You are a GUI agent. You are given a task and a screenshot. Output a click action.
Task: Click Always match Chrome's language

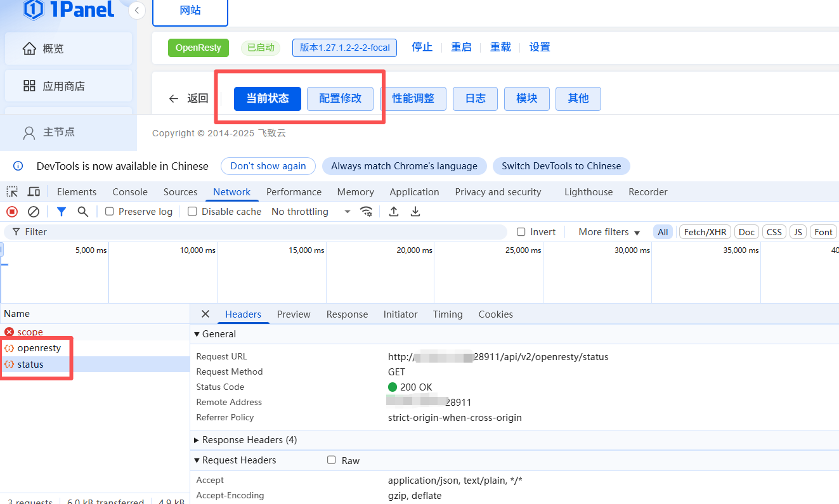click(x=405, y=166)
